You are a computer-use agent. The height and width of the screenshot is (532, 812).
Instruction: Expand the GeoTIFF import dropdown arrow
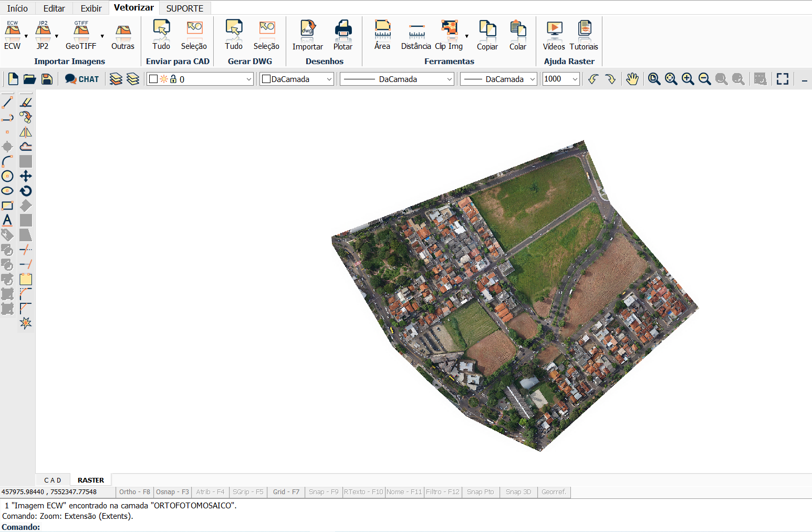(102, 36)
